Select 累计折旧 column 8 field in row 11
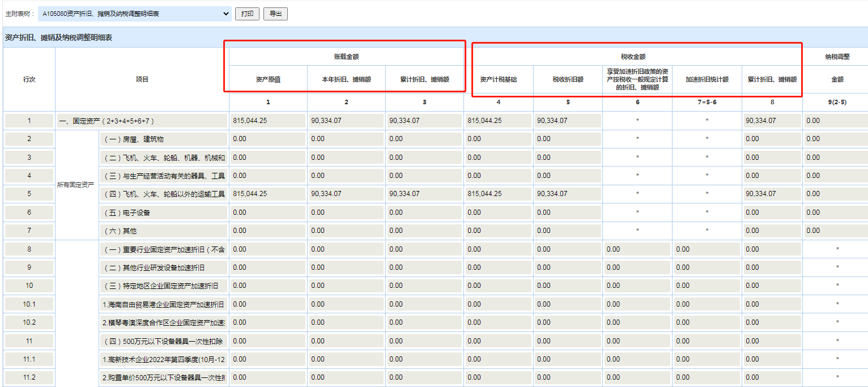 coord(772,341)
